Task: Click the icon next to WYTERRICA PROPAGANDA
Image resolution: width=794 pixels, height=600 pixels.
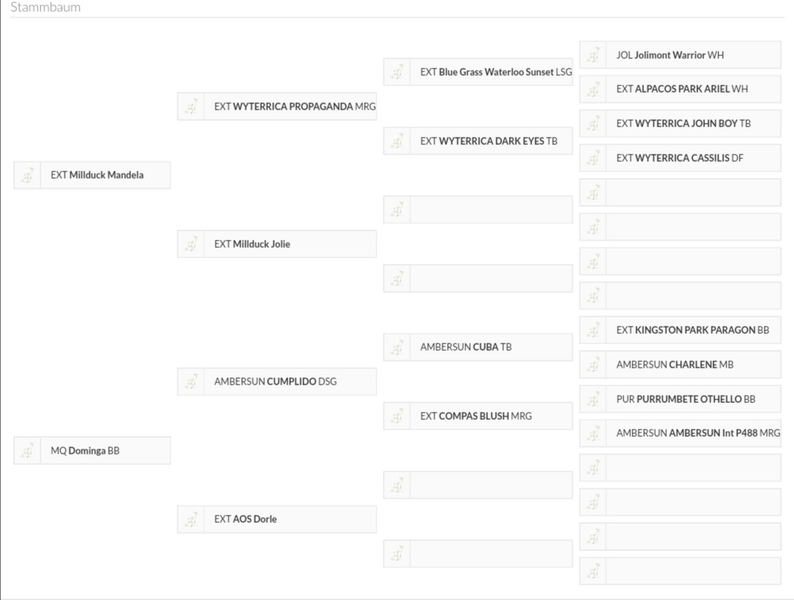Action: (x=191, y=106)
